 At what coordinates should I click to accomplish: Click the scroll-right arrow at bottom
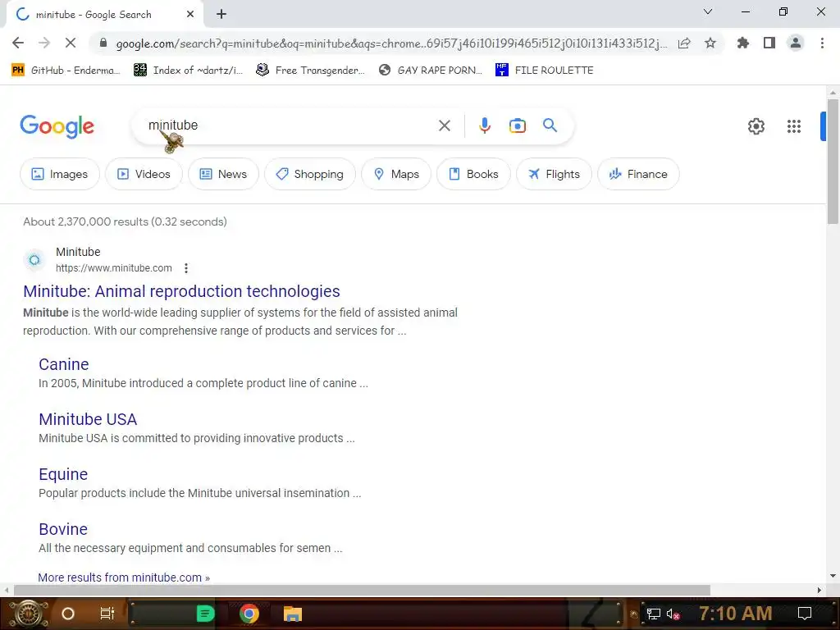coord(819,590)
